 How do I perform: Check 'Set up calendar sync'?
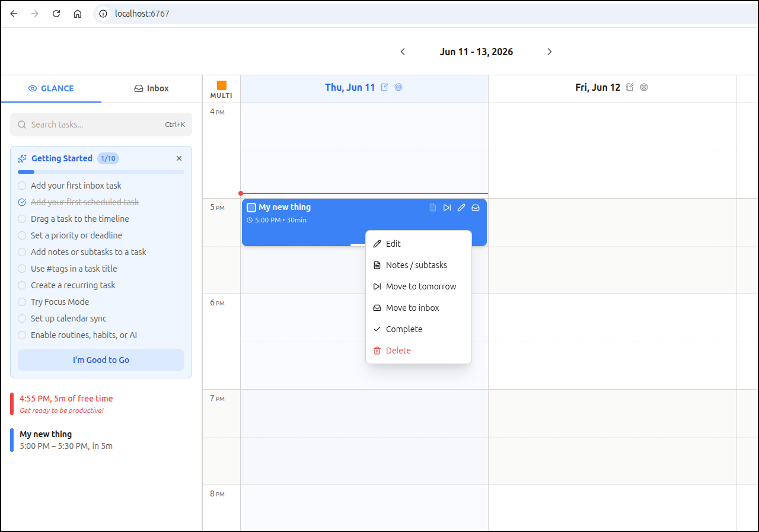click(x=22, y=318)
